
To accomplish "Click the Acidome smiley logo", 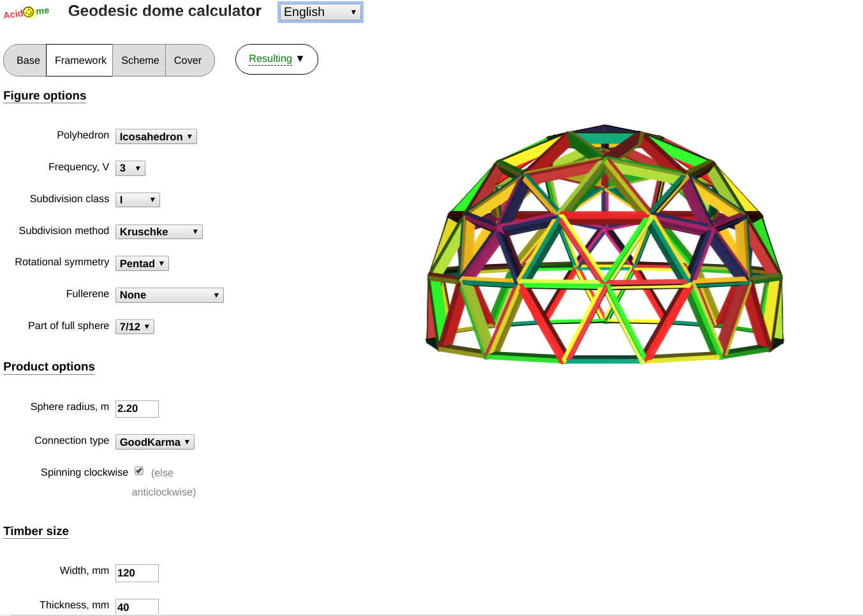I will click(27, 12).
